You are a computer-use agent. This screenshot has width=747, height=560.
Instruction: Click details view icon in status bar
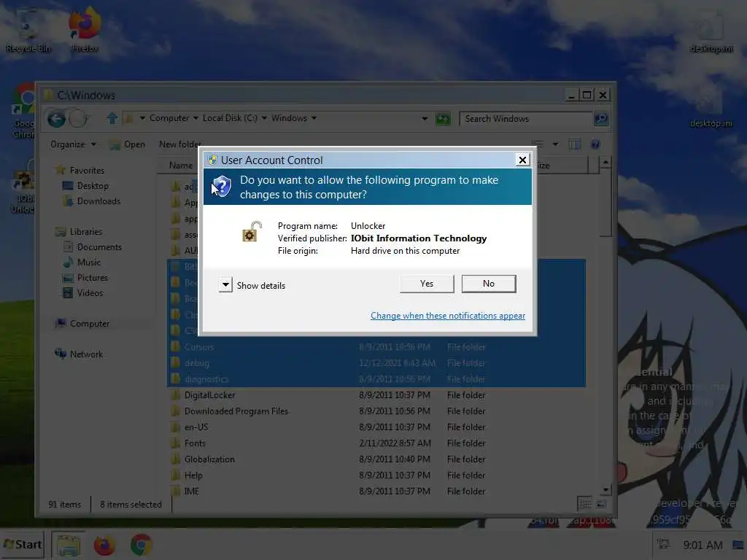pyautogui.click(x=585, y=504)
